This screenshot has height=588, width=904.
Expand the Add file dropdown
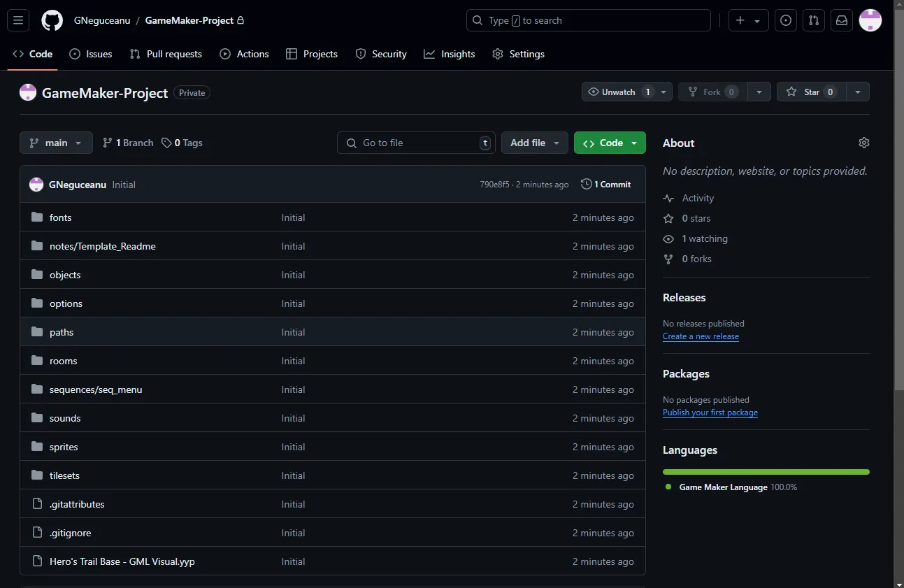point(534,143)
